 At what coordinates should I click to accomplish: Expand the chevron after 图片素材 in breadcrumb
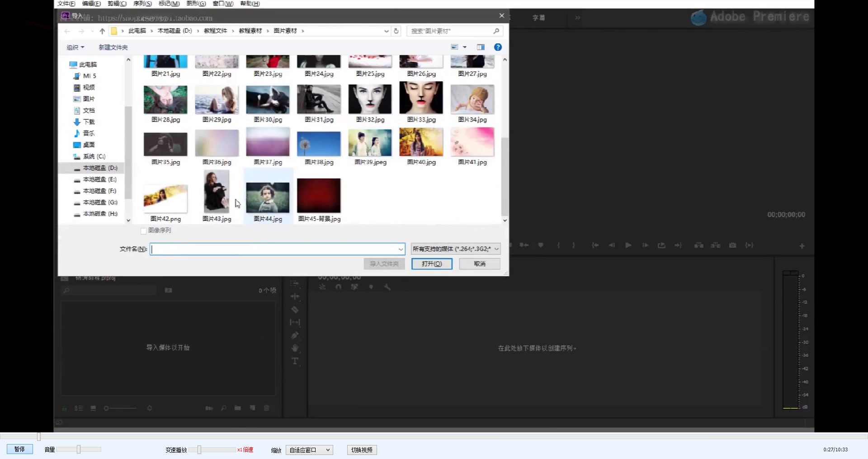302,31
